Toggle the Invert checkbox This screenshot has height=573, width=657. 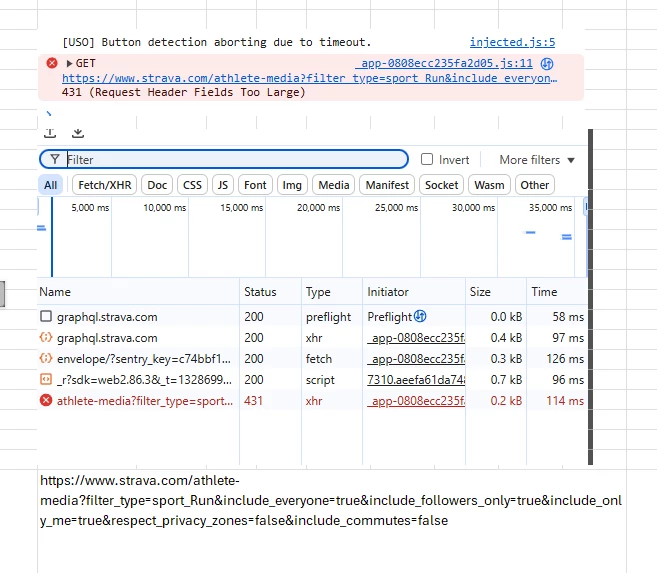click(427, 159)
